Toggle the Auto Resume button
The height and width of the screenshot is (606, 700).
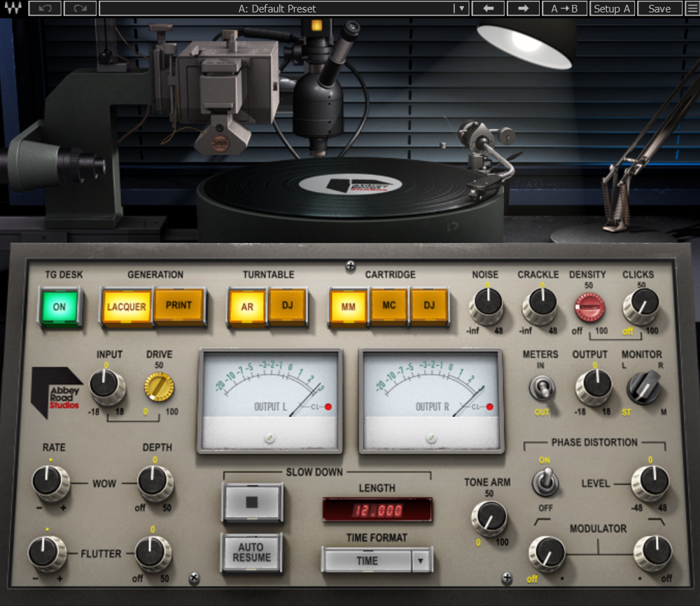click(252, 552)
